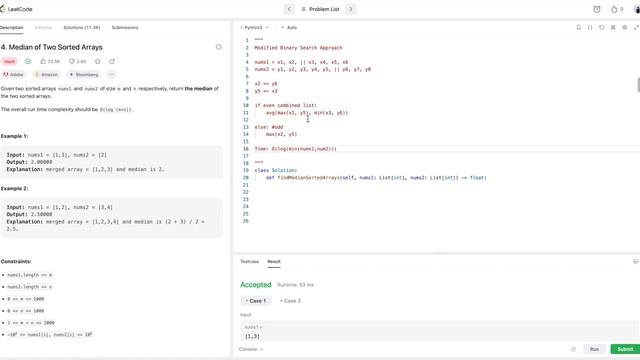The height and width of the screenshot is (360, 640).
Task: Click the LeetCode logo
Action: [x=16, y=9]
